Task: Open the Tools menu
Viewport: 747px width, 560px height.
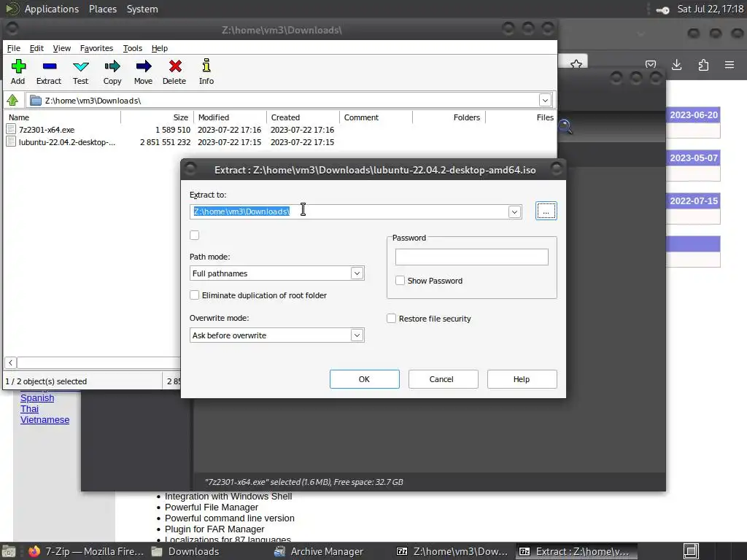Action: point(133,48)
